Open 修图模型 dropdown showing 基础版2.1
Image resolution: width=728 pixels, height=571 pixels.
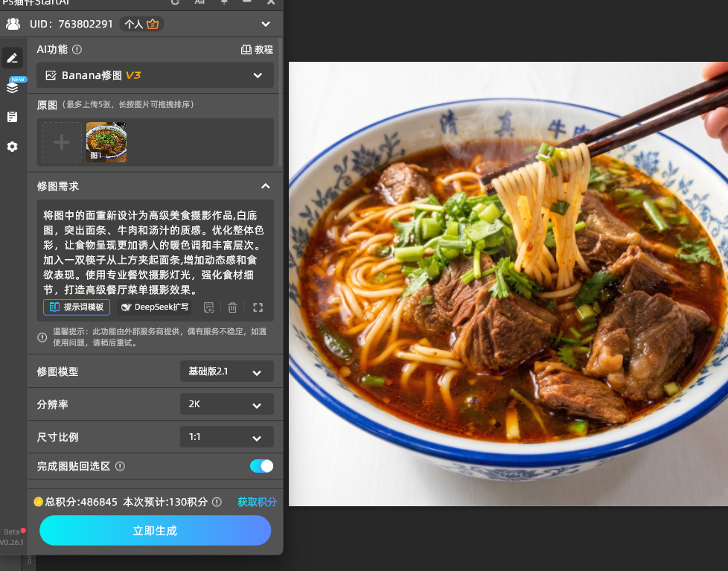tap(226, 371)
